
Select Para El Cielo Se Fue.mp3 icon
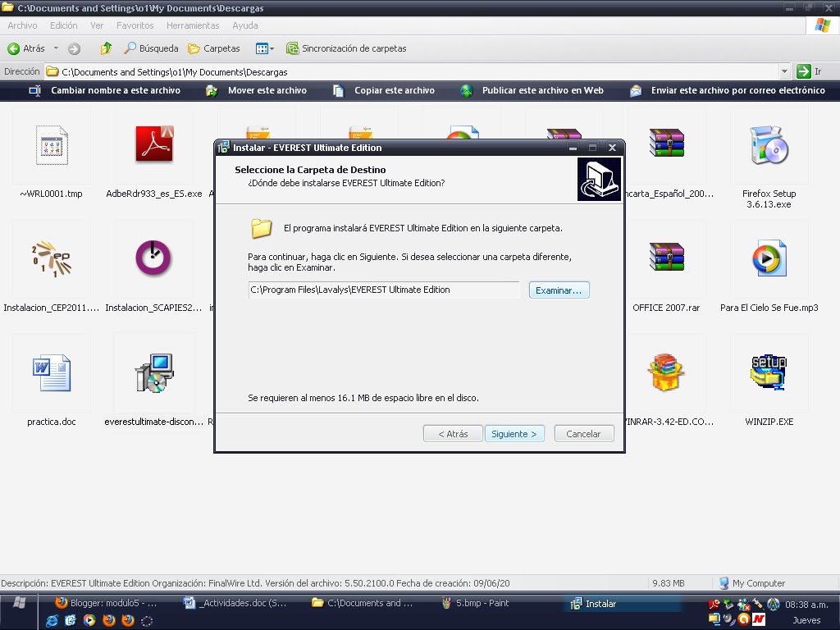tap(769, 258)
